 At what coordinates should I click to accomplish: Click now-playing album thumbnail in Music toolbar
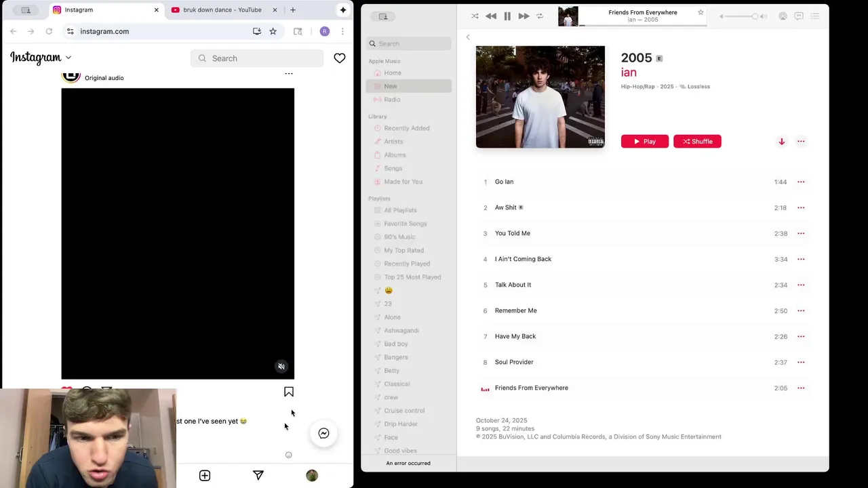568,16
